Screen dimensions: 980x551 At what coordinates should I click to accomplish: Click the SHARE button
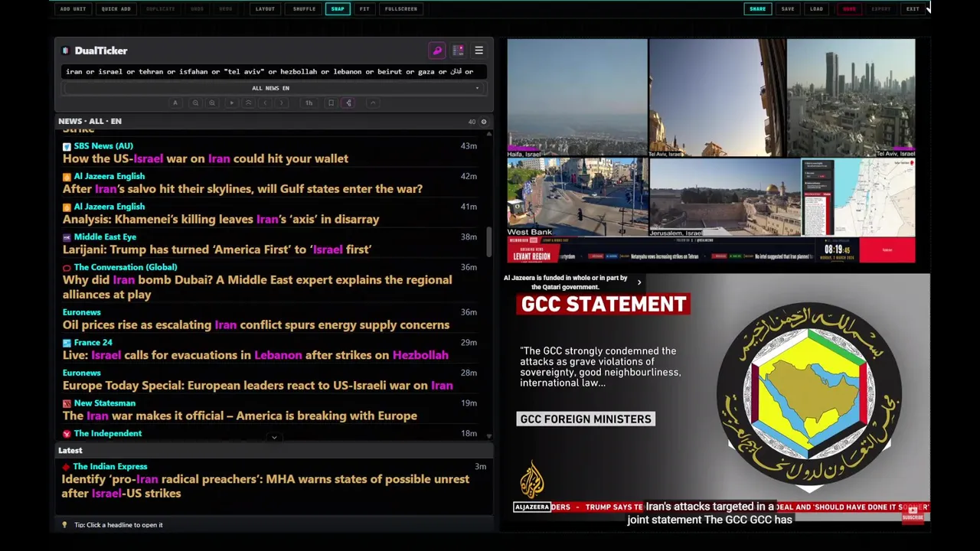[757, 9]
